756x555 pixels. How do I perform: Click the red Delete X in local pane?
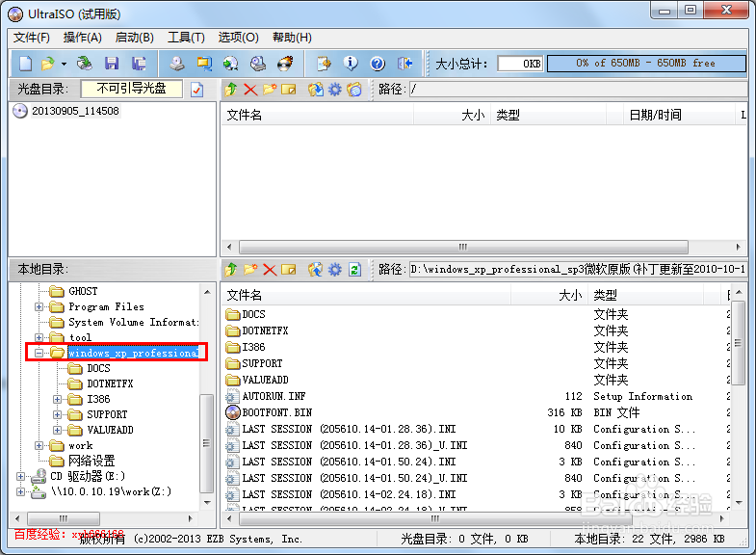270,269
